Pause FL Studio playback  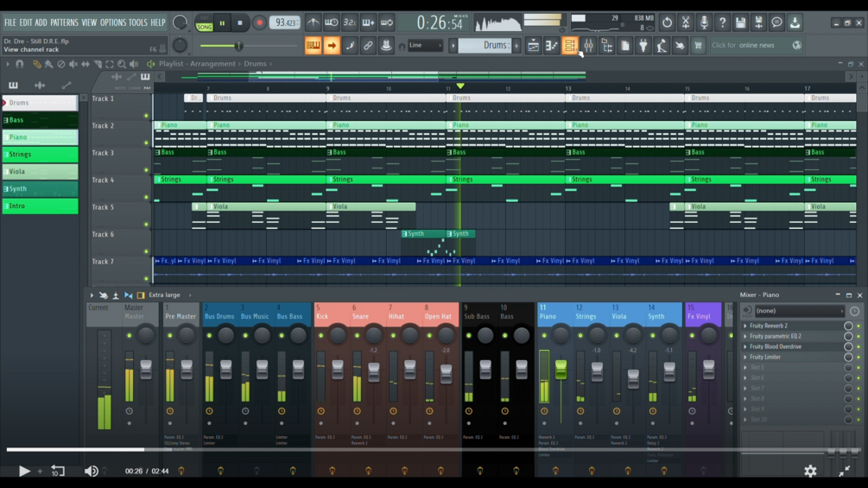(x=222, y=23)
